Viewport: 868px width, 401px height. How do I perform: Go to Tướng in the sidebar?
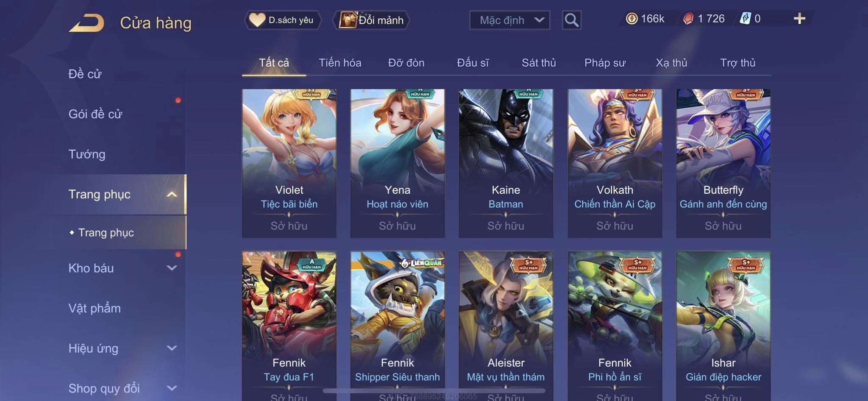point(87,154)
